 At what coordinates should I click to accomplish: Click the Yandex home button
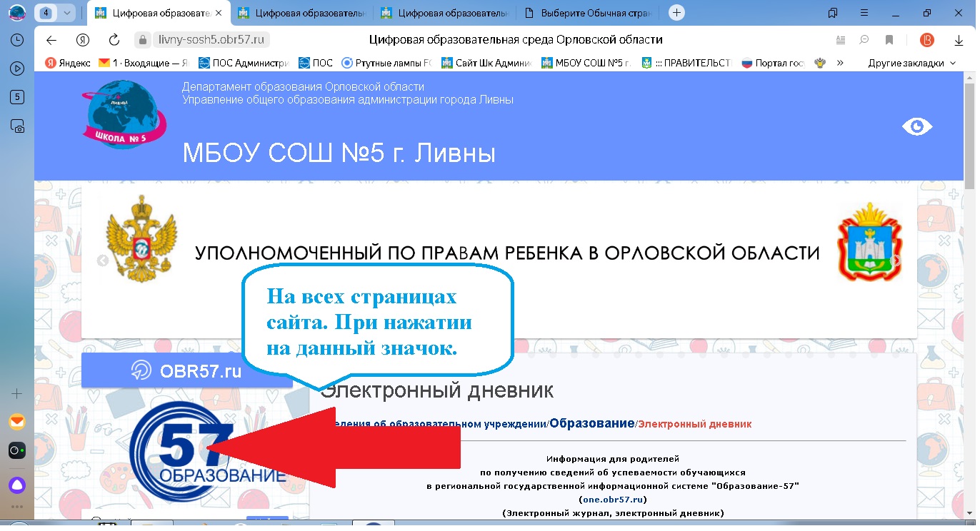pyautogui.click(x=83, y=40)
